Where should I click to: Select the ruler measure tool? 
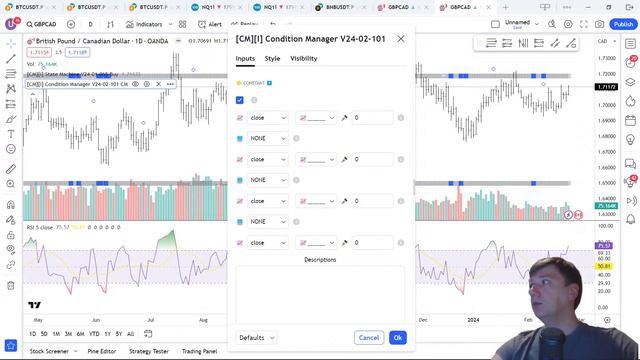11,169
